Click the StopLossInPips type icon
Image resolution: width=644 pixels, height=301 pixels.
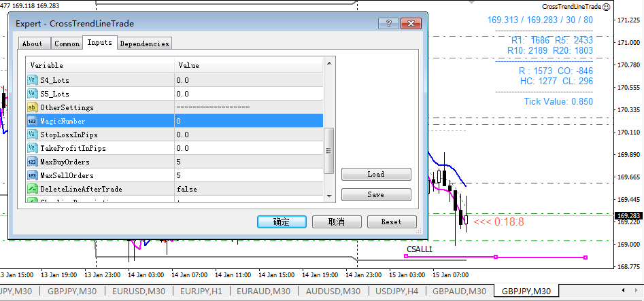click(33, 135)
